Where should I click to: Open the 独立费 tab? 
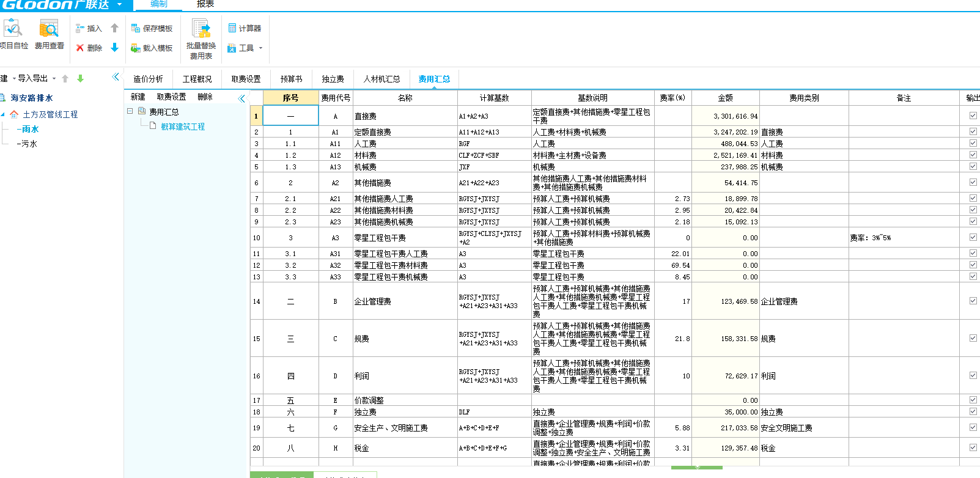coord(333,79)
